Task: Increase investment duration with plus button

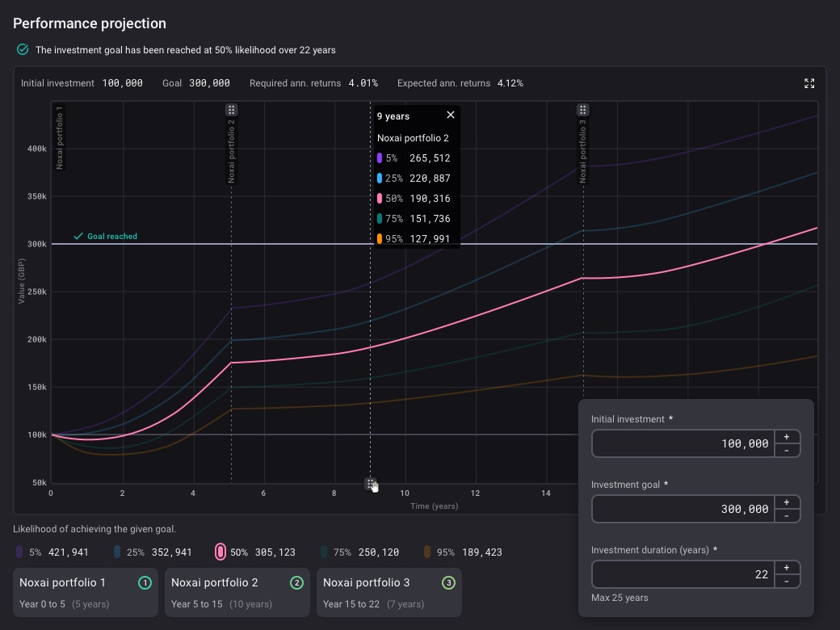Action: pos(787,567)
